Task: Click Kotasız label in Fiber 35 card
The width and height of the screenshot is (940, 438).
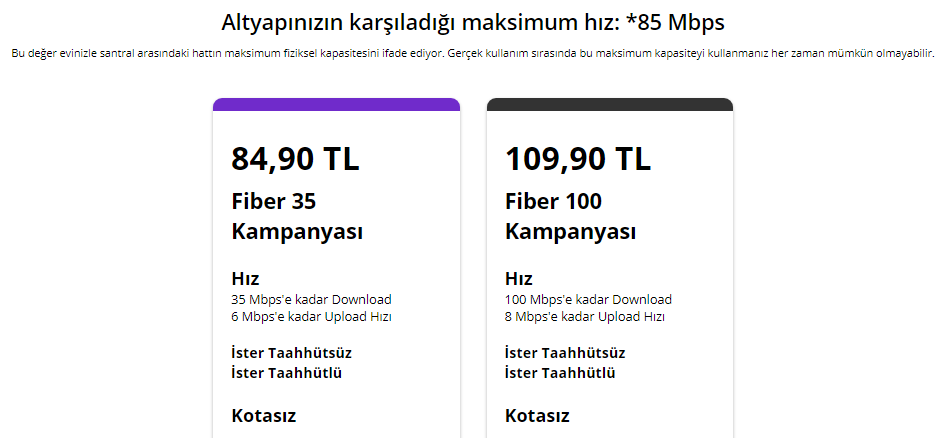Action: pos(263,415)
